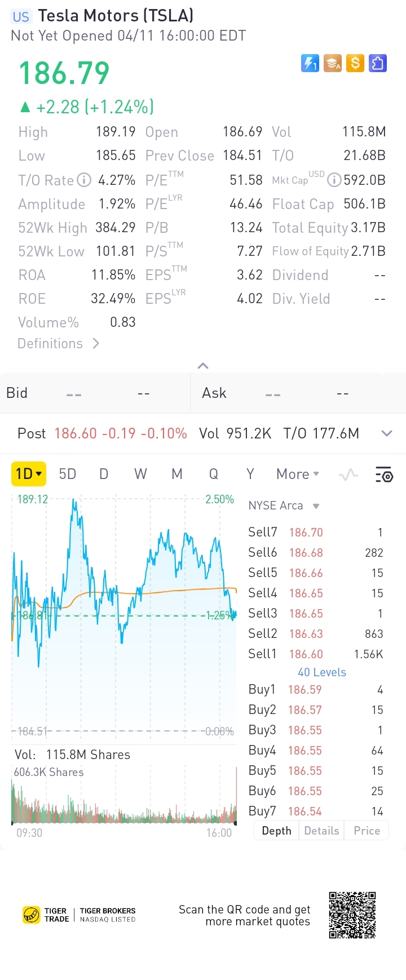This screenshot has width=406, height=980.
Task: Select the Price tab
Action: click(x=367, y=831)
